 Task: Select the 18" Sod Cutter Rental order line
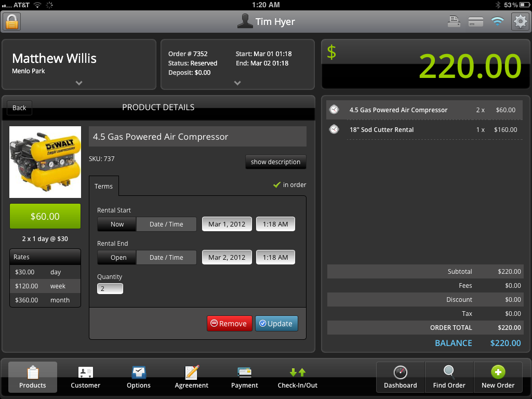coord(424,129)
